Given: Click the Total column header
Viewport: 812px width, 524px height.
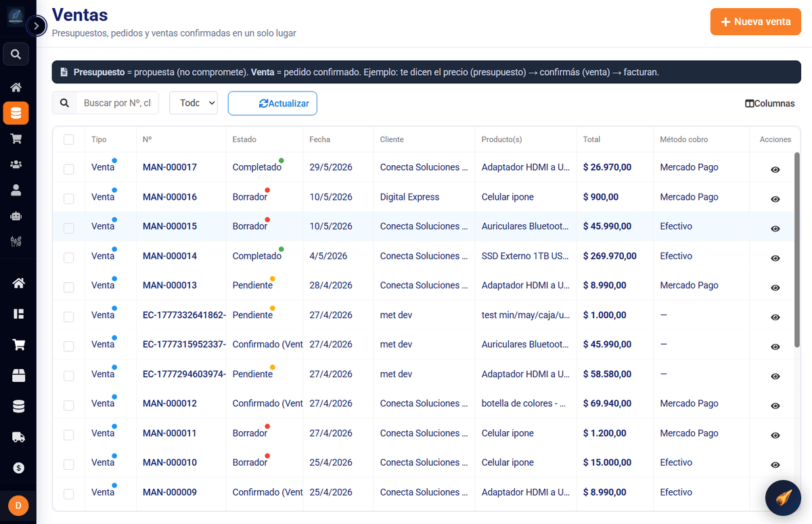Looking at the screenshot, I should pos(591,139).
